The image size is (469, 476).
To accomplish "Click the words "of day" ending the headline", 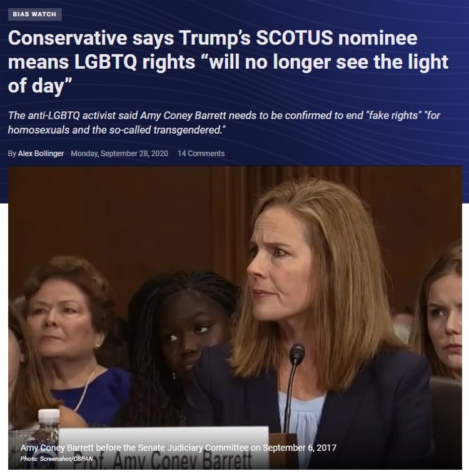I will click(36, 86).
